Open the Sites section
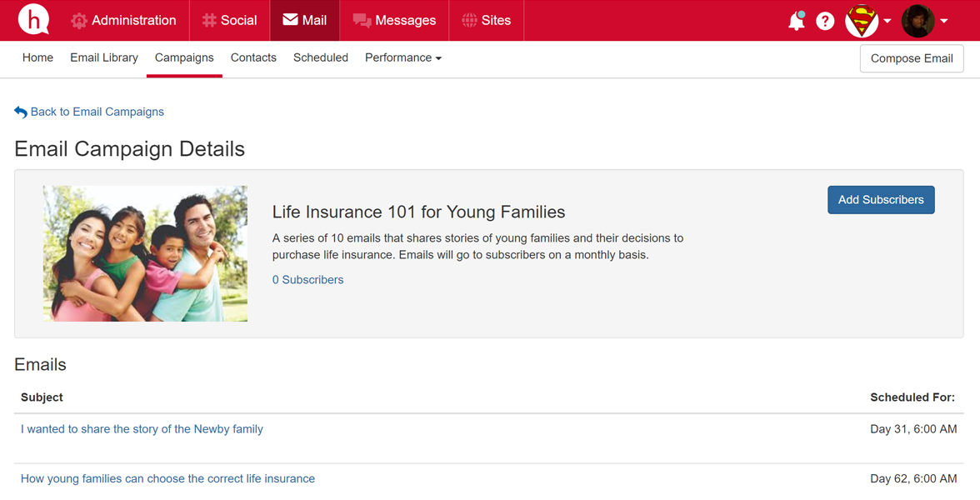 (x=487, y=20)
